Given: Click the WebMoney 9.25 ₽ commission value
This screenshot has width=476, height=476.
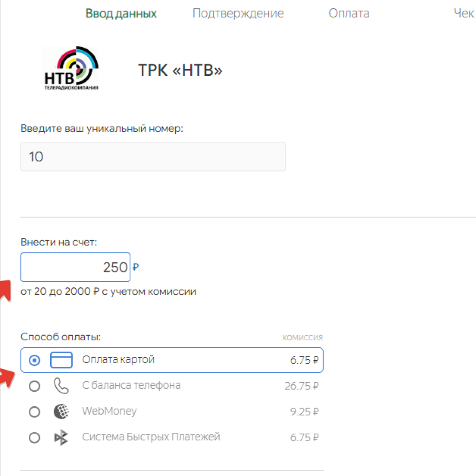Looking at the screenshot, I should pyautogui.click(x=304, y=412).
